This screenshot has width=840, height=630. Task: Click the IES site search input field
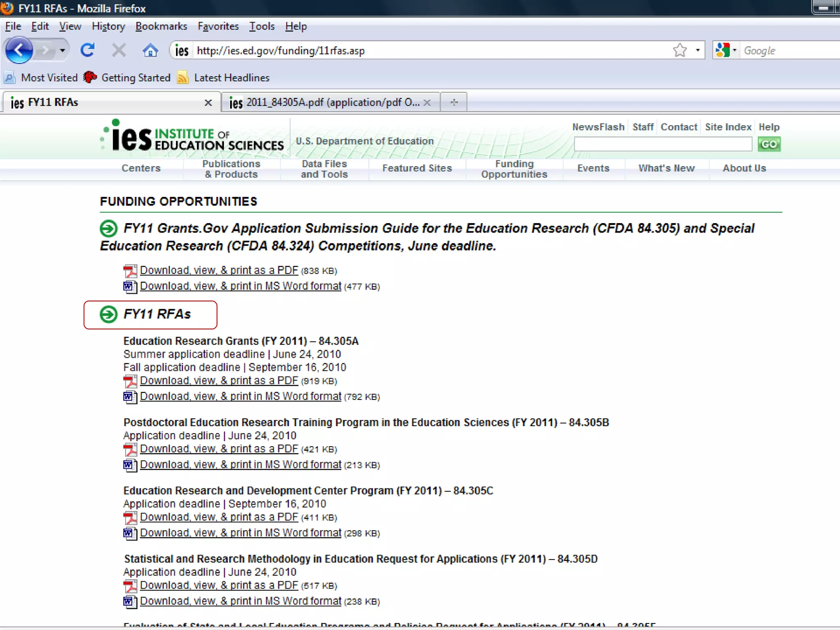coord(662,144)
